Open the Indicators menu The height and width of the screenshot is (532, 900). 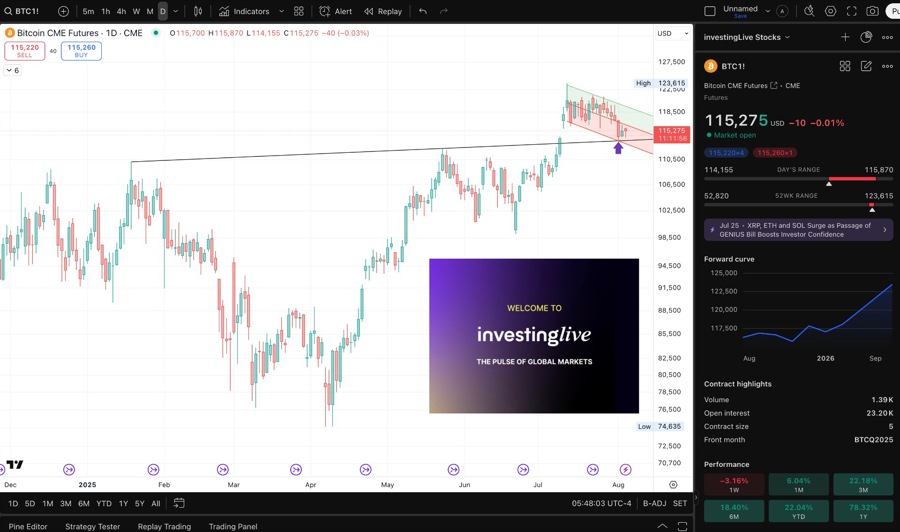[x=244, y=11]
